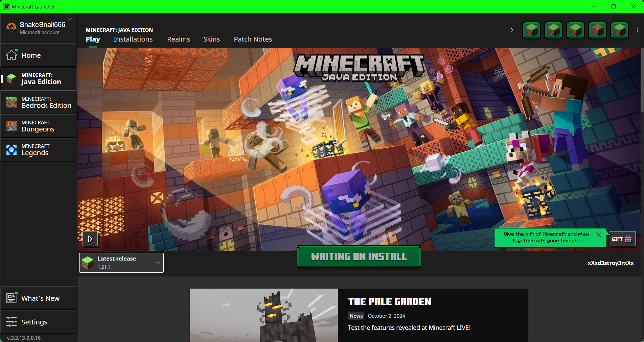This screenshot has height=342, width=644.
Task: Click the 'Give the gift of Minecraft' message
Action: (x=546, y=237)
